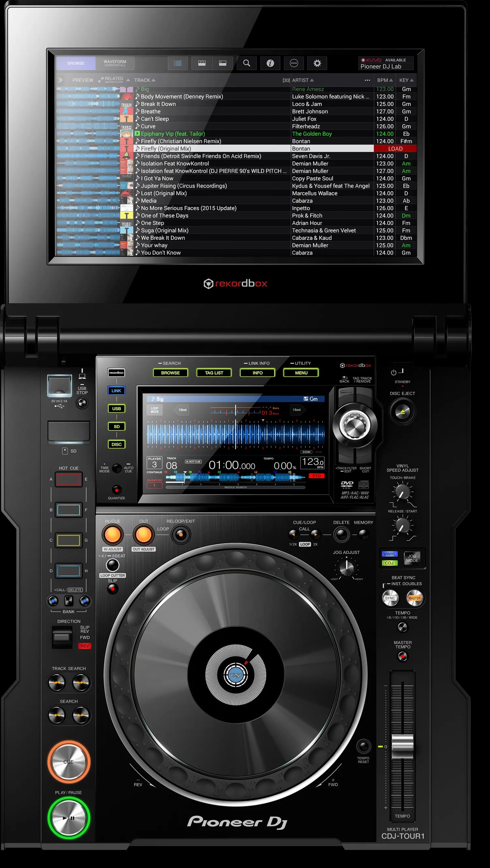This screenshot has height=868, width=490.
Task: Select the WAVEFORM horizontal tab
Action: click(x=115, y=63)
